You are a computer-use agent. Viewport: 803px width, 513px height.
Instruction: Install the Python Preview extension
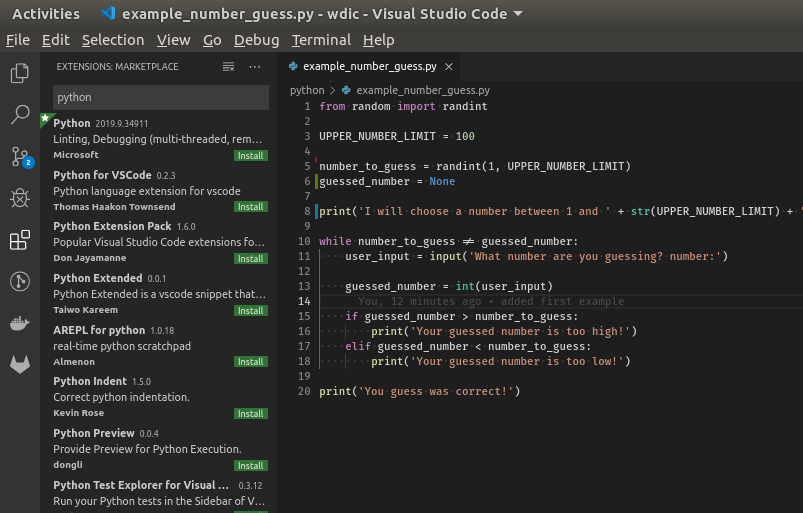point(250,465)
